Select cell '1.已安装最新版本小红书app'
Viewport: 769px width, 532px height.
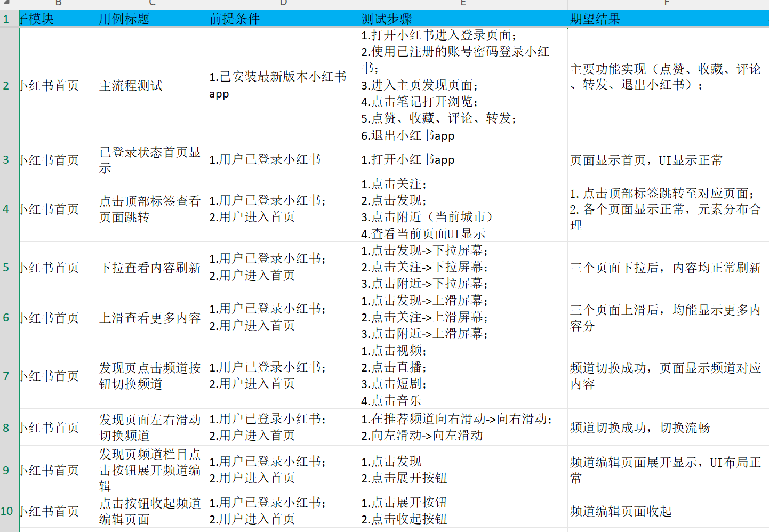click(x=283, y=85)
